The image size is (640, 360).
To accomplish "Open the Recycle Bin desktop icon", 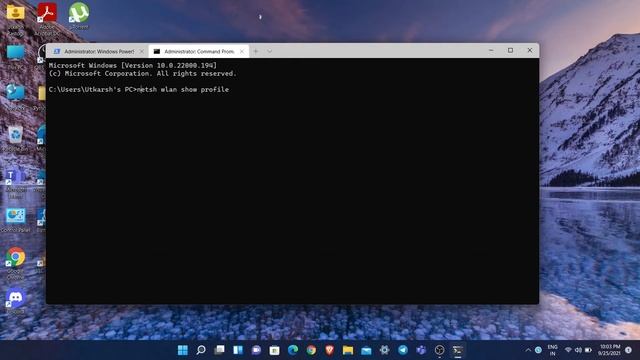I will pos(16,139).
